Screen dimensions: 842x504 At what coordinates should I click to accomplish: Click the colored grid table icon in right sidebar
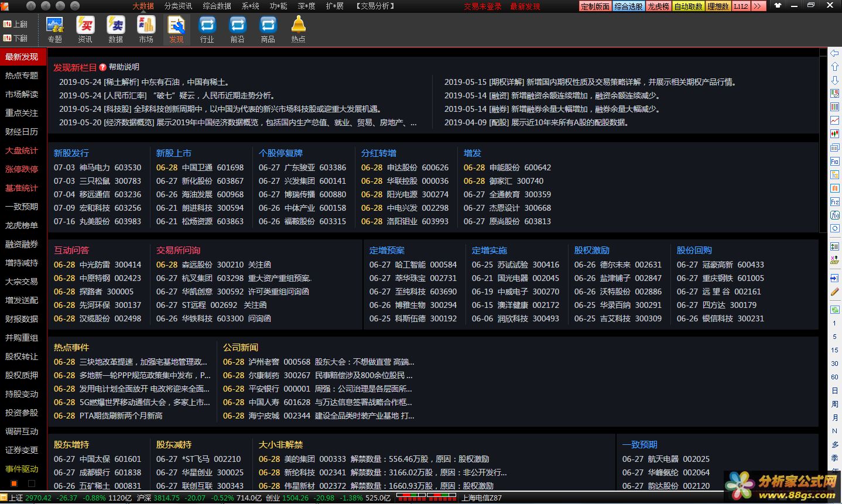[x=835, y=107]
